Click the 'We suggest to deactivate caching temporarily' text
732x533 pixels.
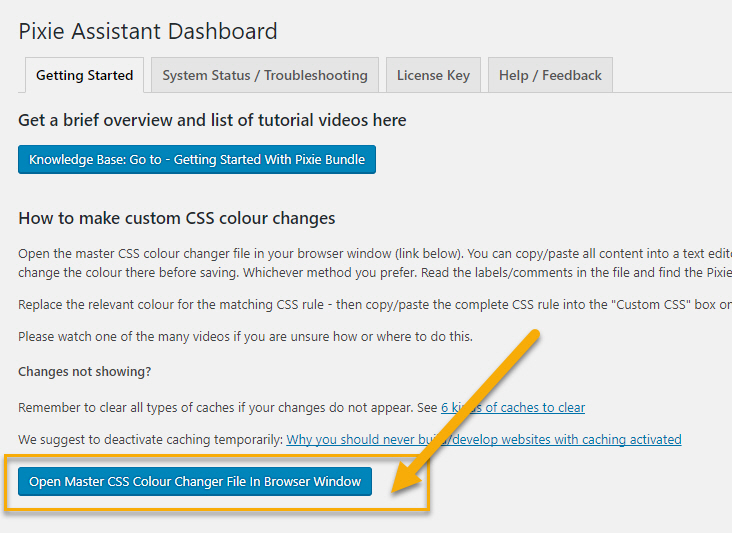coord(150,439)
